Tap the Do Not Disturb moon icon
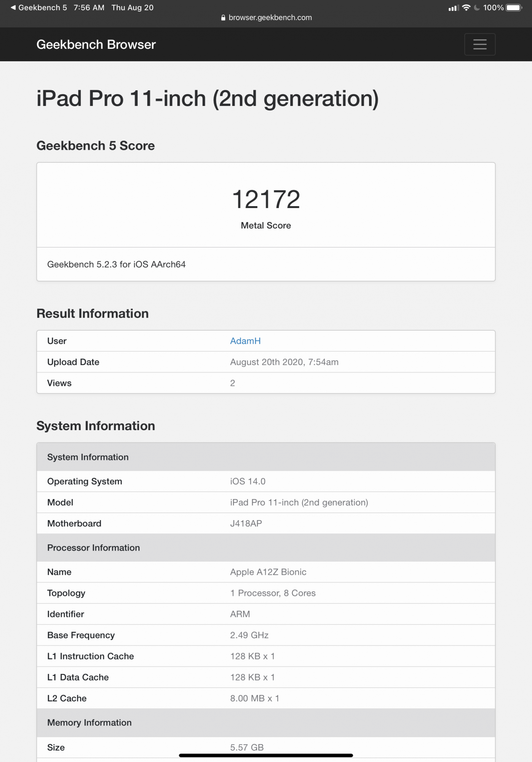The image size is (532, 762). tap(476, 8)
